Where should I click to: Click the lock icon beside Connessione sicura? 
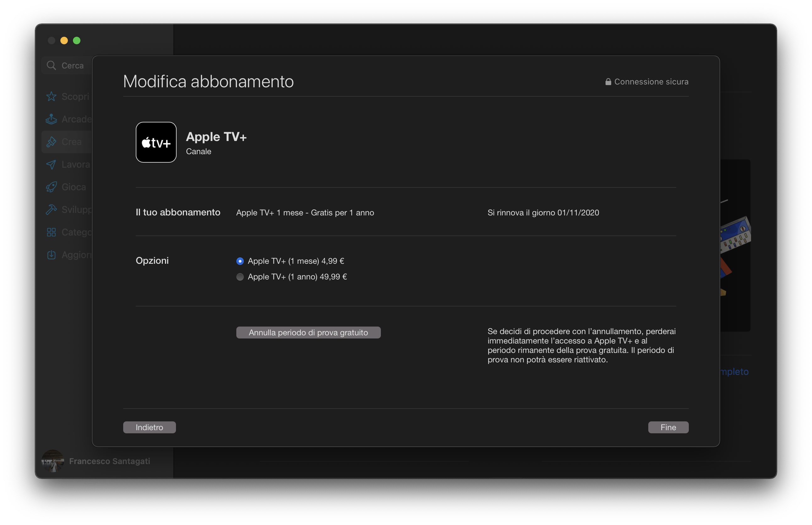(608, 82)
